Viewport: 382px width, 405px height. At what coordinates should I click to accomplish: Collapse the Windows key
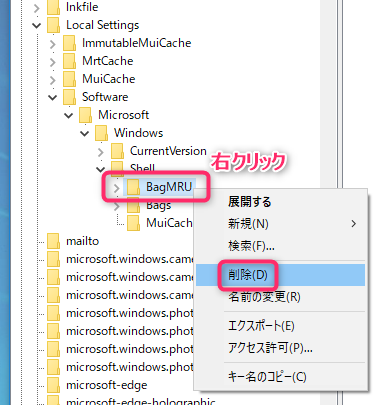(85, 134)
